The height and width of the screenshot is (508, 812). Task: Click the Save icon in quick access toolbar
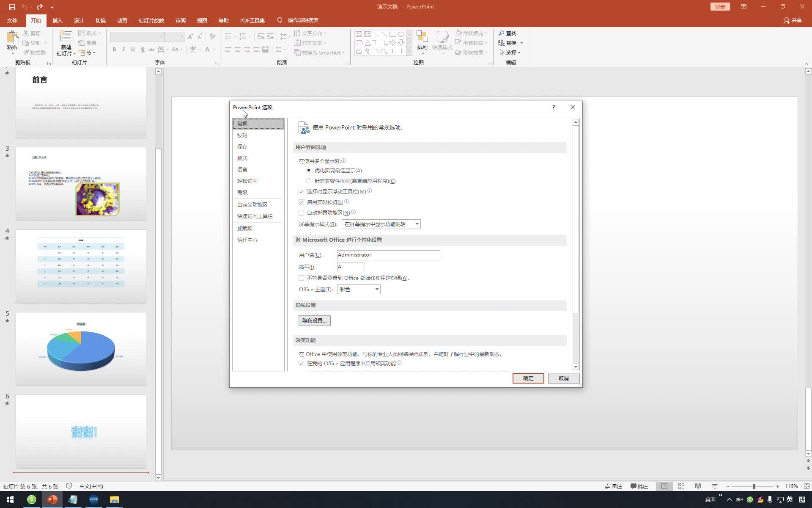[12, 7]
